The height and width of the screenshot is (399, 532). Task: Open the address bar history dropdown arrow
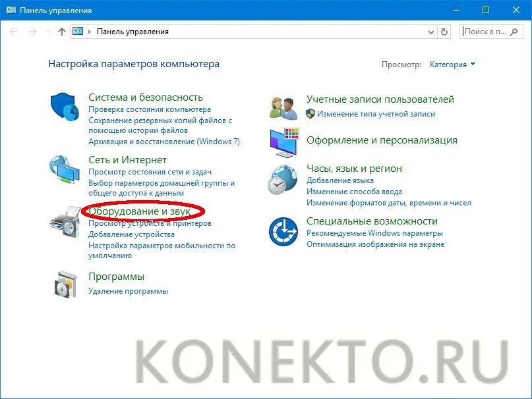pyautogui.click(x=431, y=32)
